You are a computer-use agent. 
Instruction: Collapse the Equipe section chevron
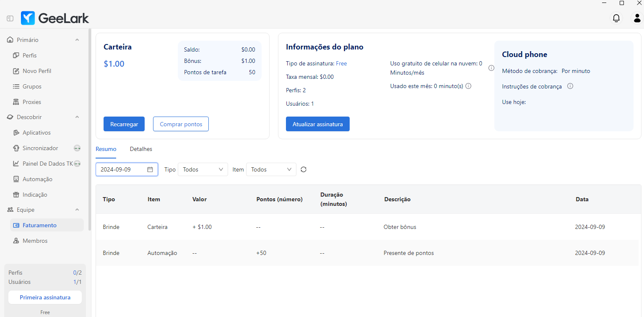click(x=77, y=210)
